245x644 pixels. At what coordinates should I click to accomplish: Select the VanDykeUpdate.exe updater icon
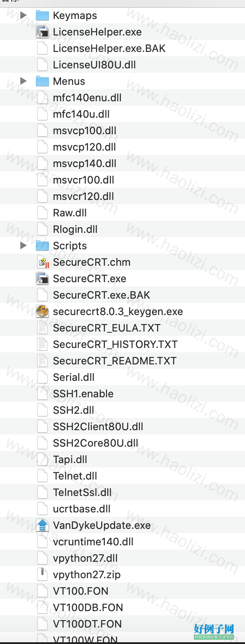(x=42, y=525)
